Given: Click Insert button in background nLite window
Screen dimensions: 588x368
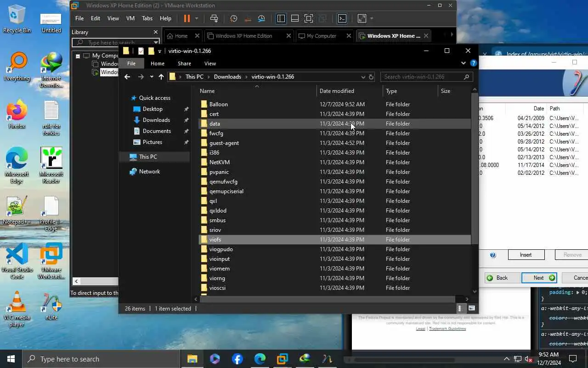Looking at the screenshot, I should (x=526, y=255).
